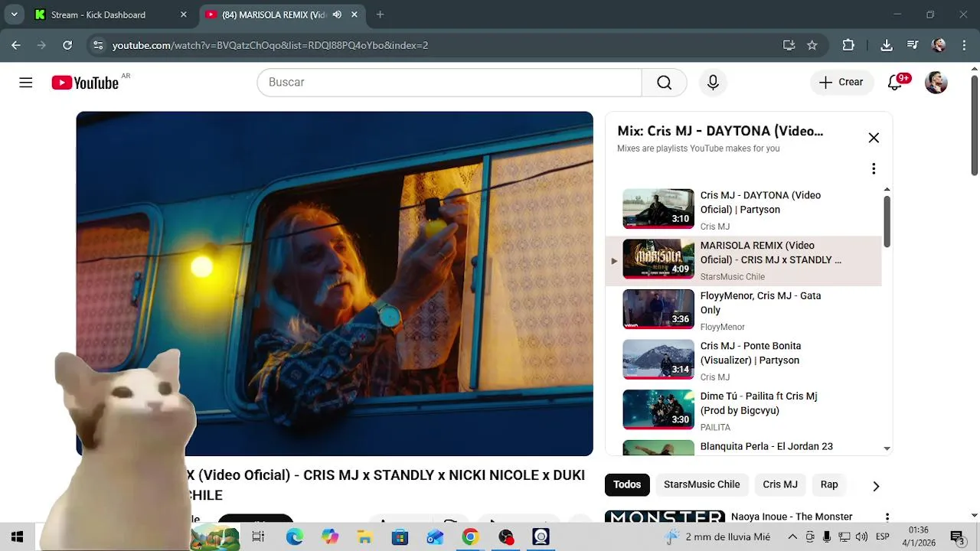Start voice search with microphone icon

(x=713, y=83)
